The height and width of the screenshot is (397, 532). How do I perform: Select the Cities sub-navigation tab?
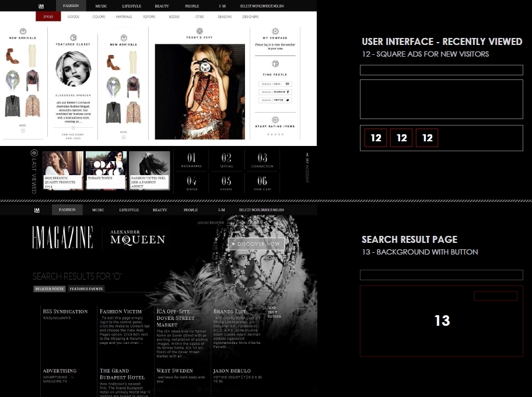(199, 17)
